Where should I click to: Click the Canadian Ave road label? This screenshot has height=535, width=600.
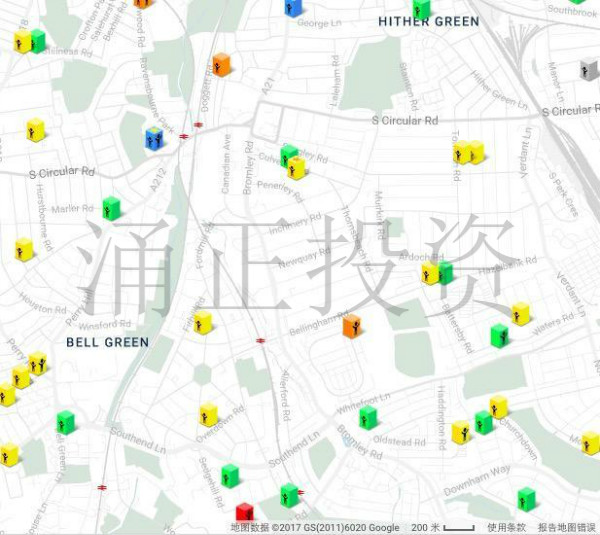(x=226, y=164)
